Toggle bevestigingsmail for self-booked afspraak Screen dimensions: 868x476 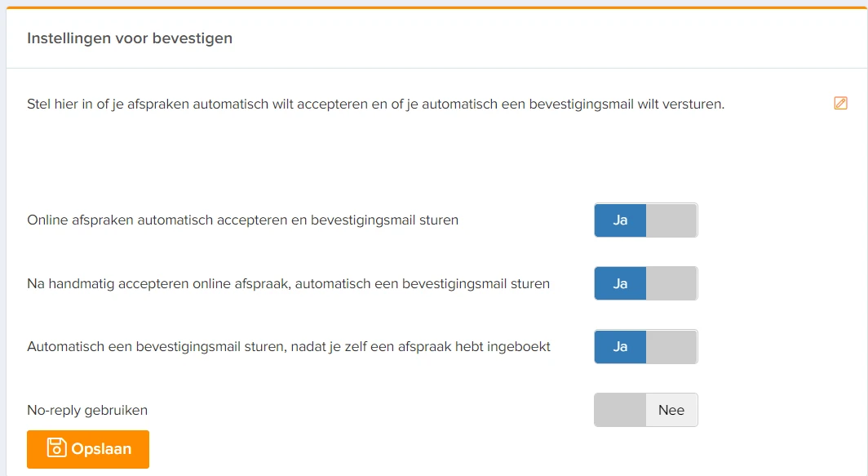[646, 346]
